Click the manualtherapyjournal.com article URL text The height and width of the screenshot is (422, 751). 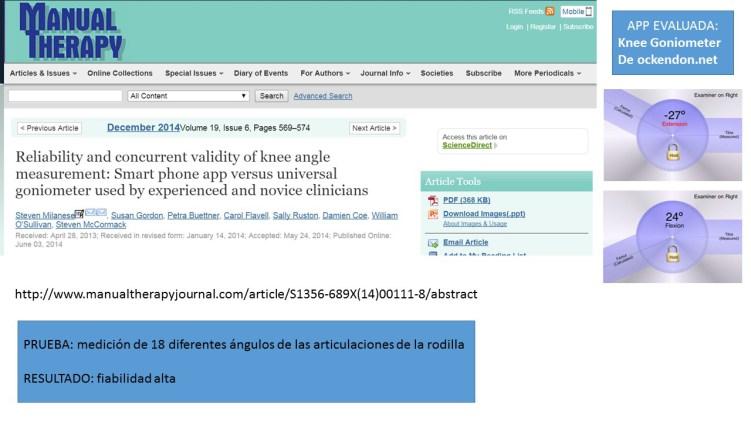point(246,294)
